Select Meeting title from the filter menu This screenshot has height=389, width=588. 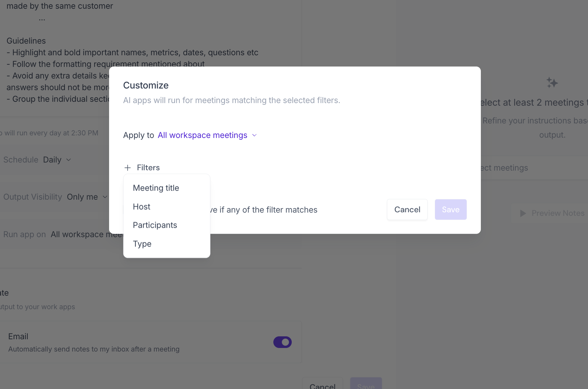(156, 188)
